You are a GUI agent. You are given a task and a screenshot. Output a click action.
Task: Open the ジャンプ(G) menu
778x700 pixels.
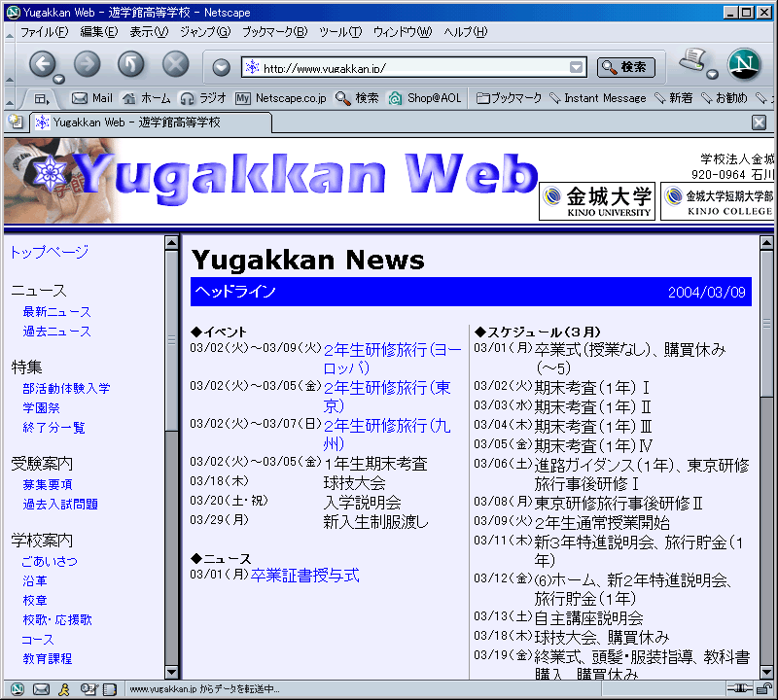pyautogui.click(x=205, y=32)
